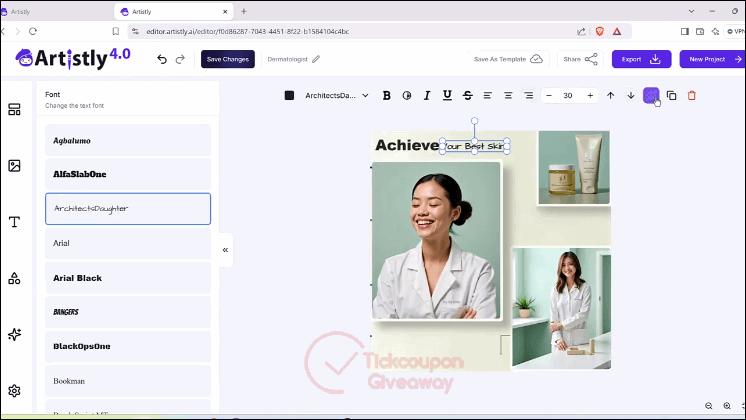The height and width of the screenshot is (420, 746).
Task: Delete the selected element with trash icon
Action: click(x=692, y=96)
